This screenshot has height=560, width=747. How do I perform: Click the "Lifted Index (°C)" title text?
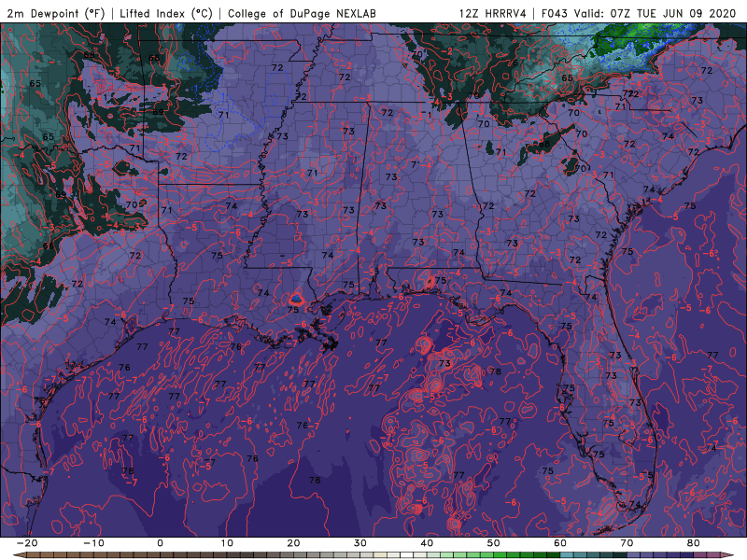pyautogui.click(x=166, y=13)
